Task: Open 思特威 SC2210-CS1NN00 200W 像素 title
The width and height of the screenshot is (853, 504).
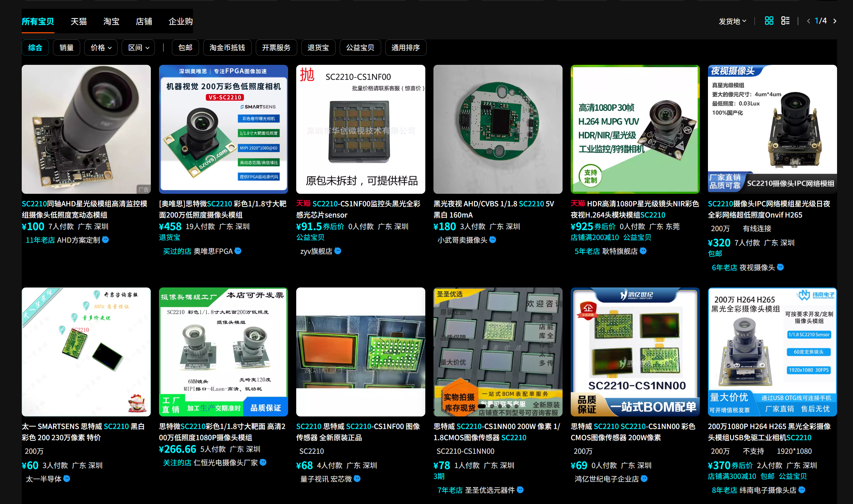Action: click(497, 432)
